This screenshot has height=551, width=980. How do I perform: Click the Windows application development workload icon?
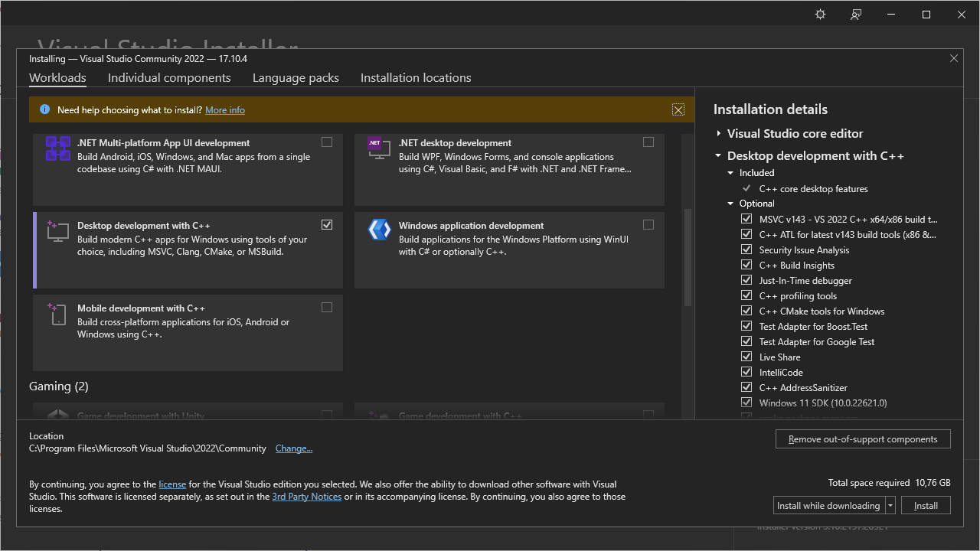pos(379,230)
